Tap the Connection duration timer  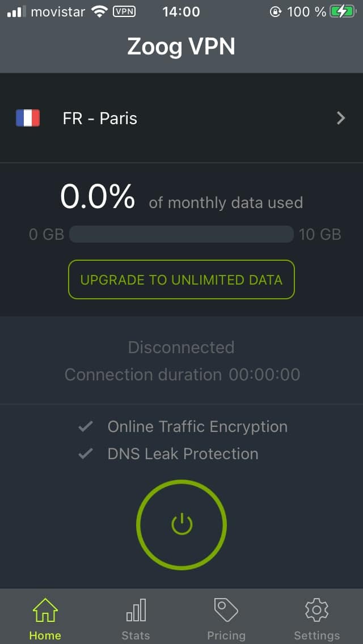pyautogui.click(x=264, y=375)
